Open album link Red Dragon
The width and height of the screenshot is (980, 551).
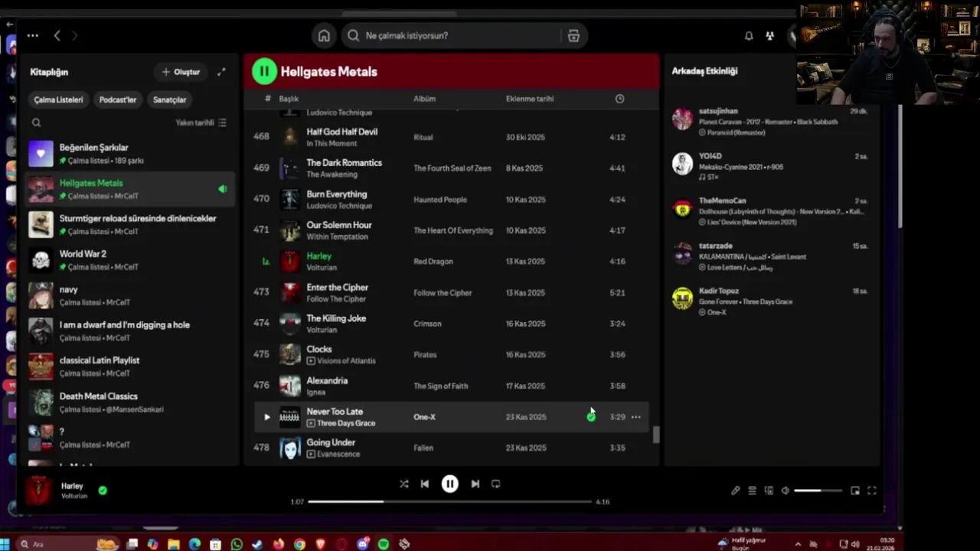[x=433, y=262]
